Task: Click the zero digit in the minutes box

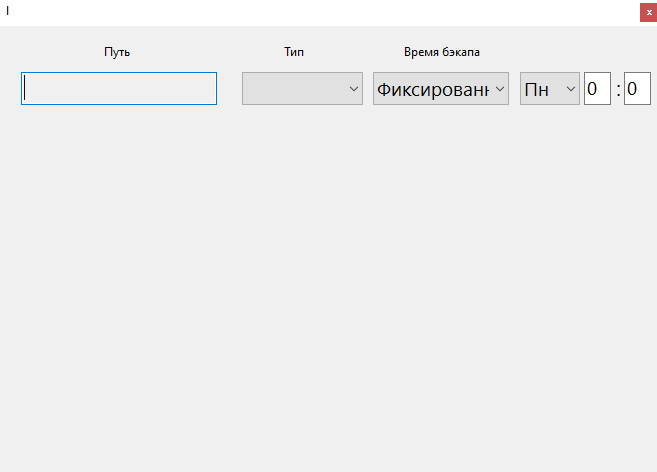Action: 632,89
